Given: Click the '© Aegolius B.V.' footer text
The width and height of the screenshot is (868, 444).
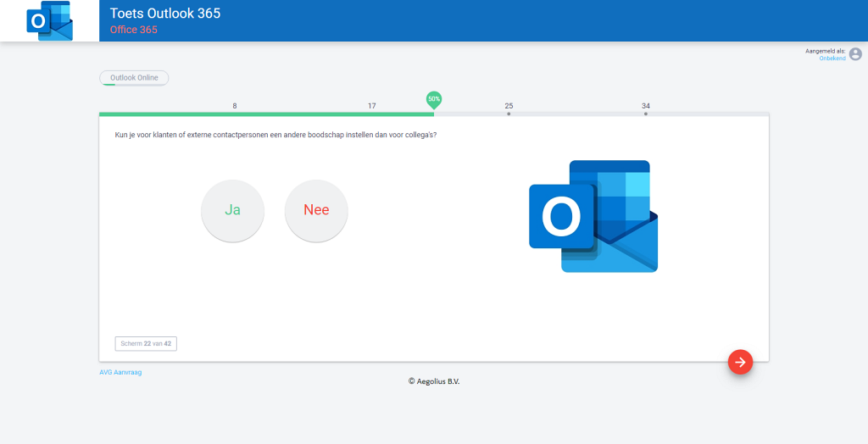Looking at the screenshot, I should pyautogui.click(x=434, y=381).
